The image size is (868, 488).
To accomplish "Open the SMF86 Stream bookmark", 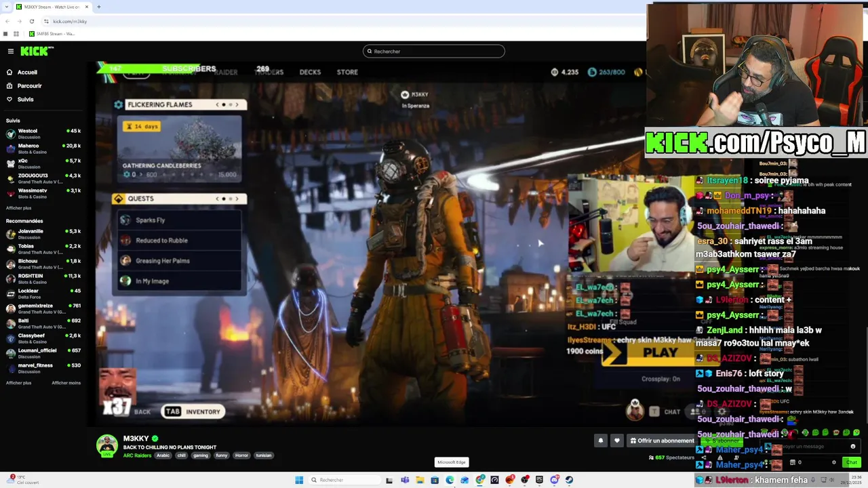I will click(x=52, y=33).
